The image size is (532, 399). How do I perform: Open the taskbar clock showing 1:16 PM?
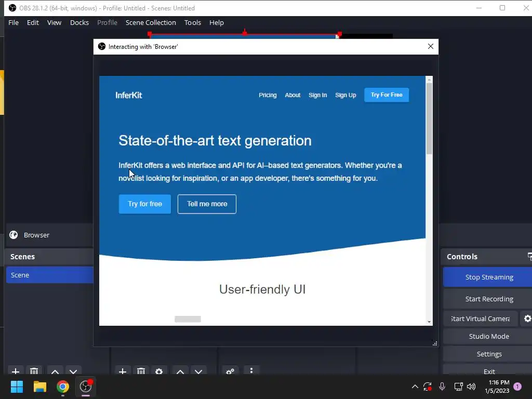[x=497, y=387]
